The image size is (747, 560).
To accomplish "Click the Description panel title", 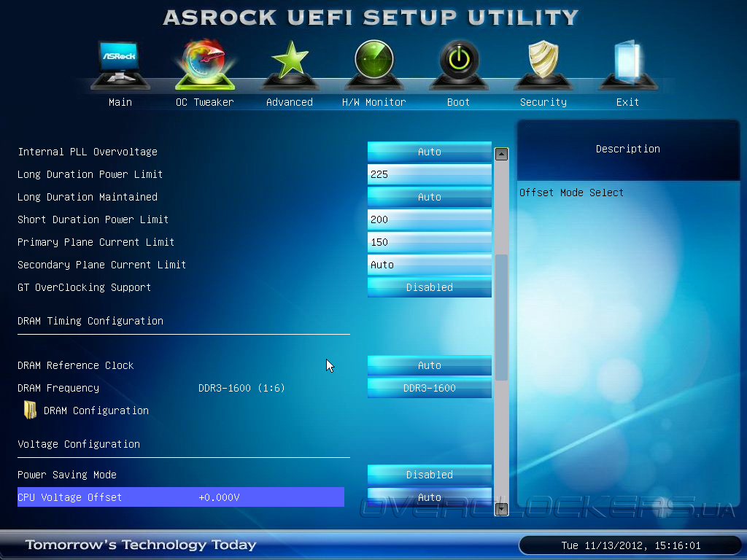I will 628,149.
